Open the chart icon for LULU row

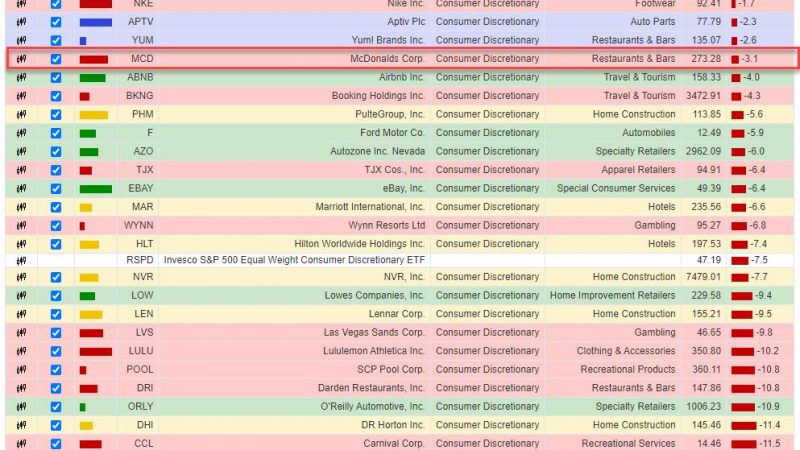coord(21,351)
